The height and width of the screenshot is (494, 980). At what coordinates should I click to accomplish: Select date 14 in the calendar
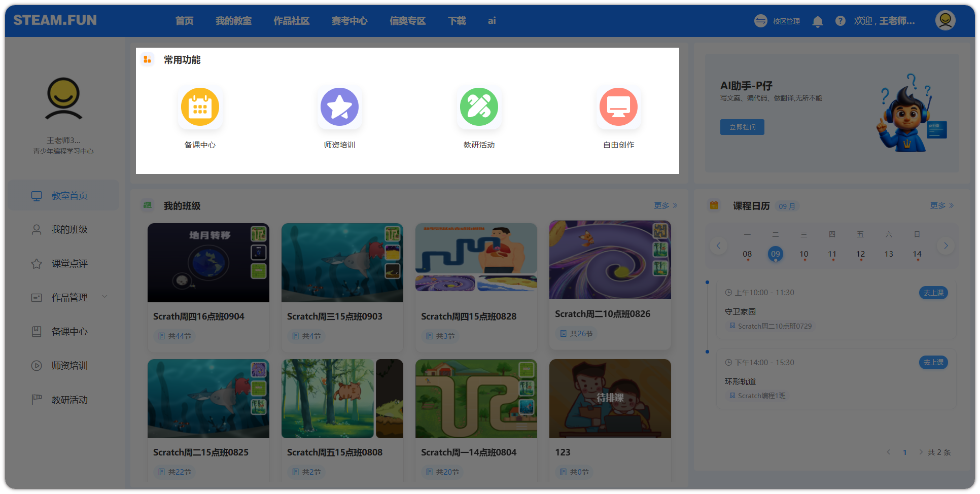click(x=917, y=254)
